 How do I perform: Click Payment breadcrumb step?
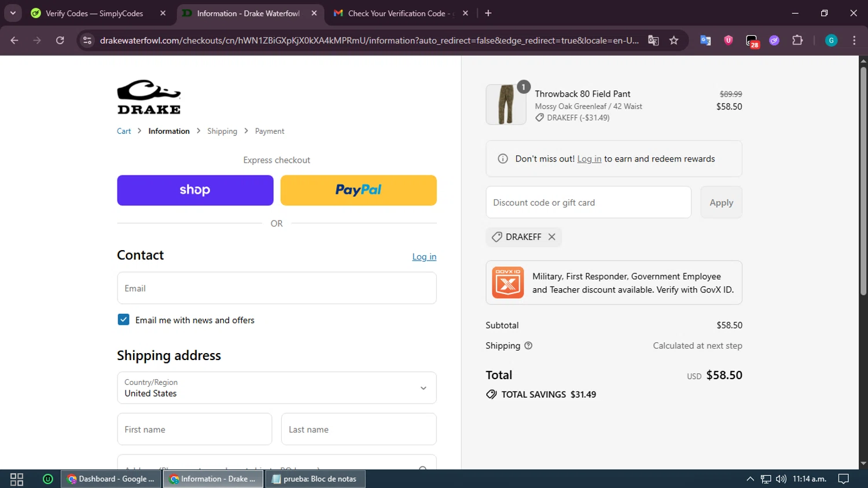point(270,131)
